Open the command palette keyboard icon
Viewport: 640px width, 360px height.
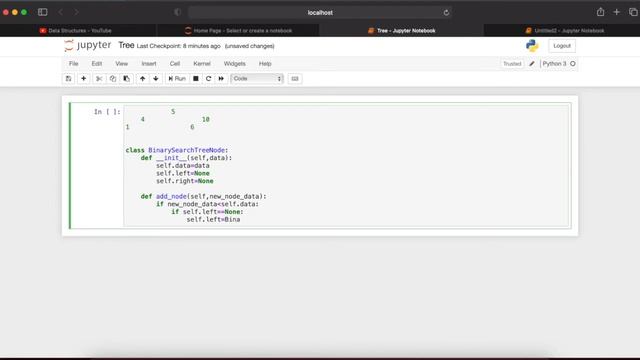pyautogui.click(x=295, y=78)
